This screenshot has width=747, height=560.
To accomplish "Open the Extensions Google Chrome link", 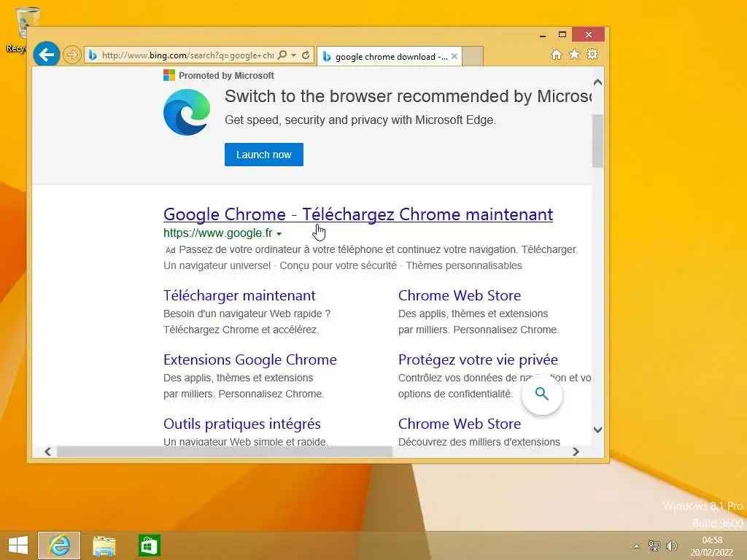I will (x=250, y=359).
